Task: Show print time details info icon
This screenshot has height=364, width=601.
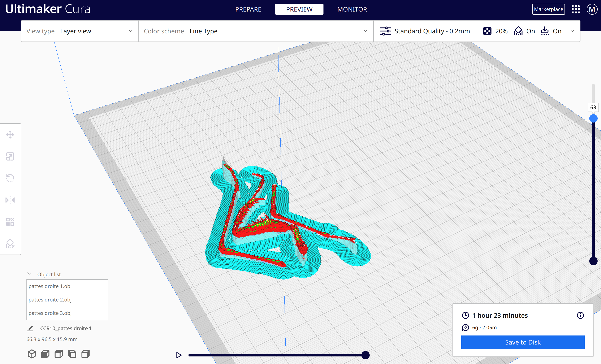Action: click(x=580, y=315)
